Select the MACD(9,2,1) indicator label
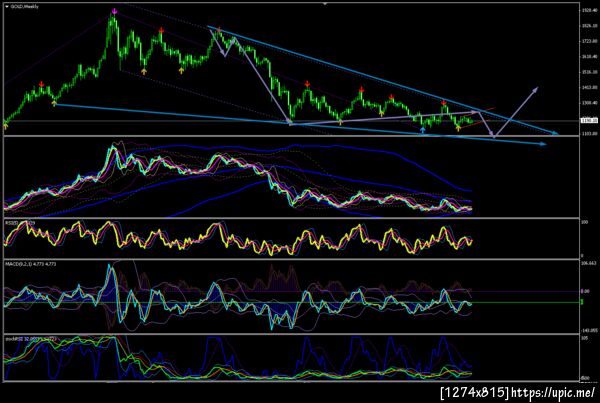This screenshot has width=600, height=403. pos(31,264)
